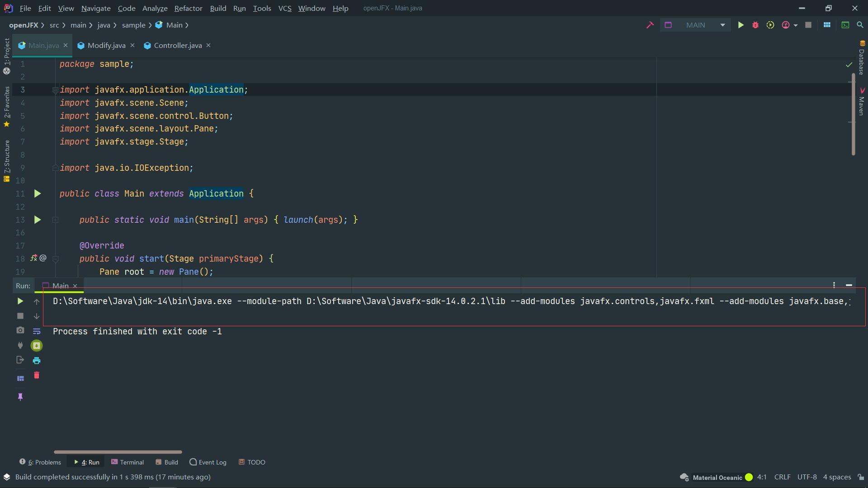Image resolution: width=868 pixels, height=488 pixels.
Task: Expand the profiler dropdown arrow in toolbar
Action: pos(796,25)
